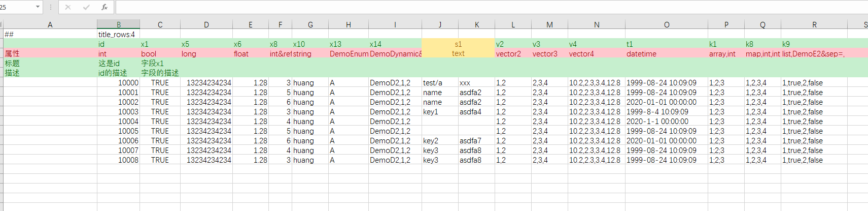Select column R header
868x211 pixels.
click(x=814, y=24)
